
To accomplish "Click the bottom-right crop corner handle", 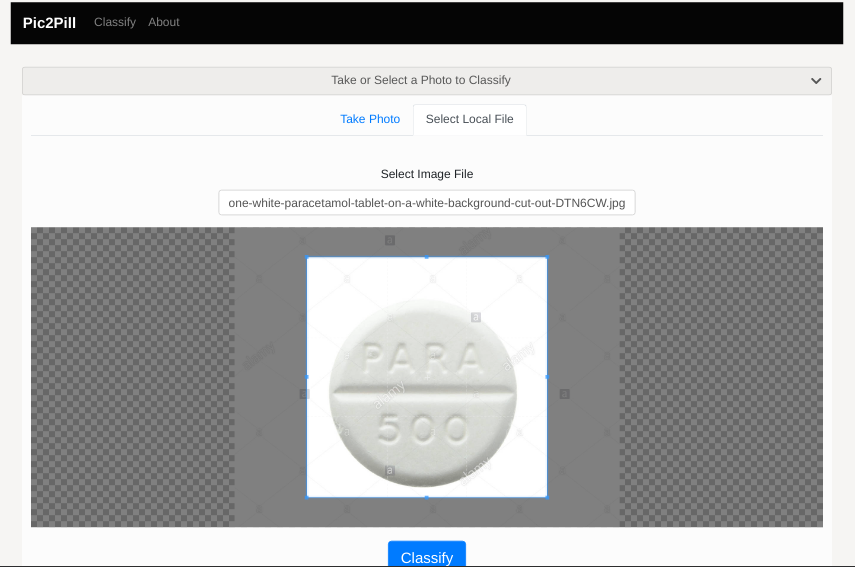I will pos(547,497).
